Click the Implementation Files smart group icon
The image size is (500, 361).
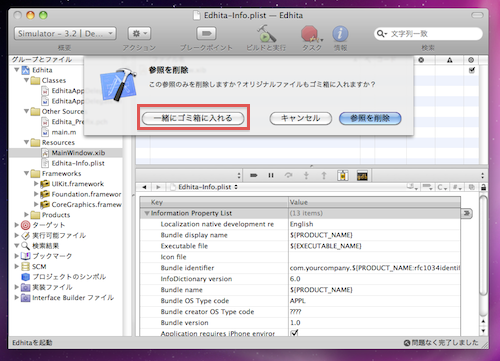(x=25, y=287)
